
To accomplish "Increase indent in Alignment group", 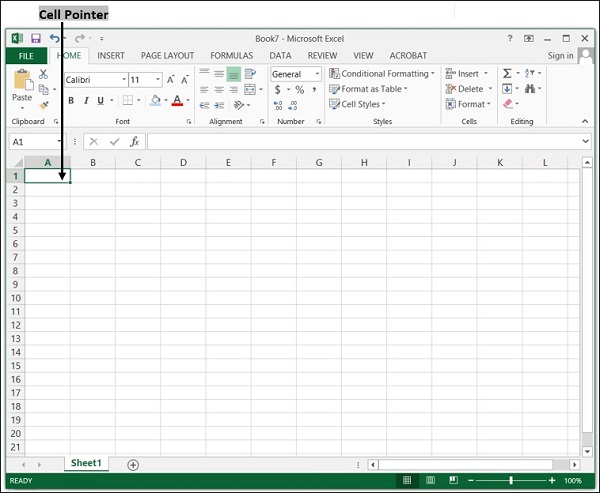I will [219, 105].
